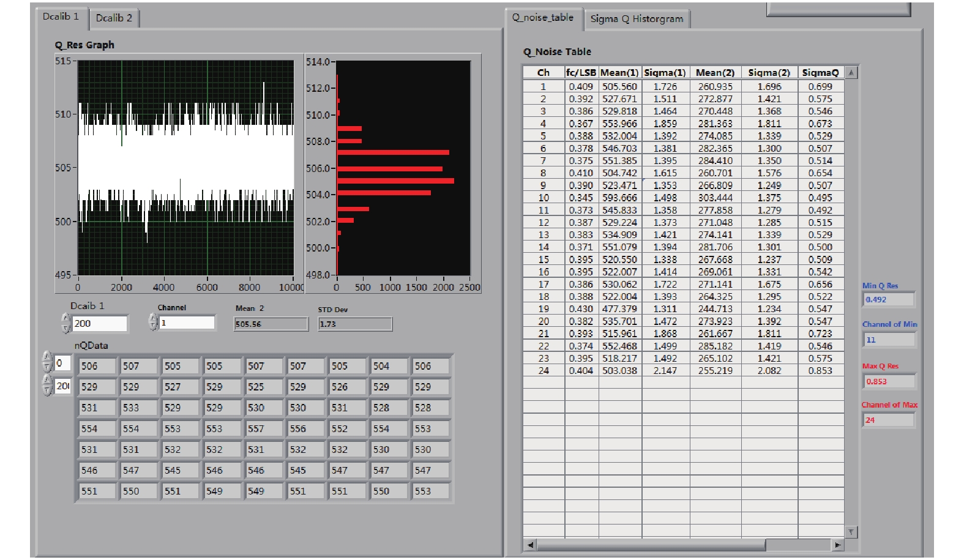Click the Ch column header
This screenshot has height=560, width=964.
pyautogui.click(x=544, y=73)
